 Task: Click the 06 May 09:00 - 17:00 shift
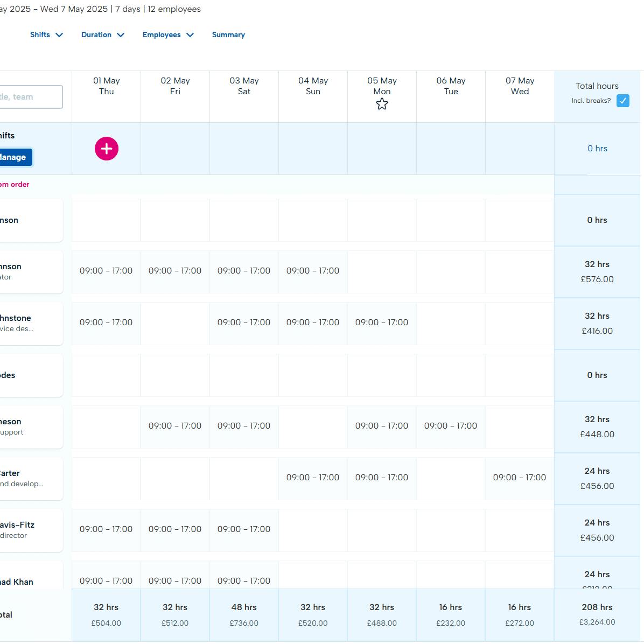[x=451, y=426]
